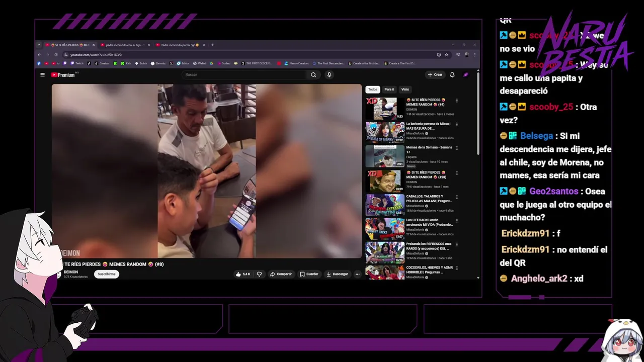Switch to 'SI TE RÍES PIERDES' browser tab

(69, 45)
